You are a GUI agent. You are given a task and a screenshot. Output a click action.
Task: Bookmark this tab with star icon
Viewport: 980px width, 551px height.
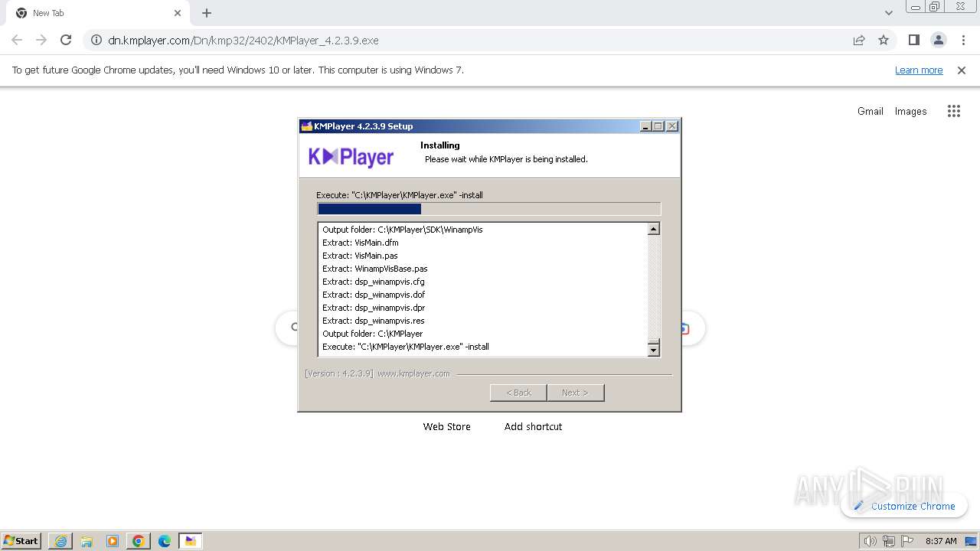click(x=884, y=40)
